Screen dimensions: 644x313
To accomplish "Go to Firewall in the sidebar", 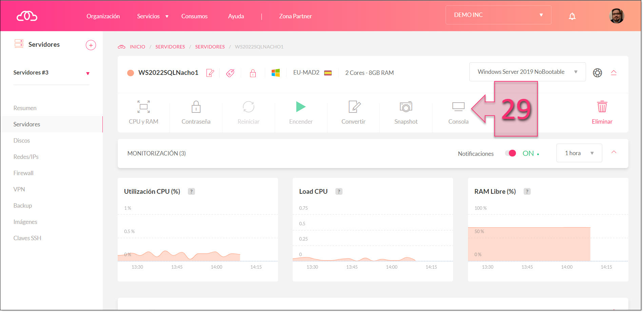I will (x=23, y=173).
